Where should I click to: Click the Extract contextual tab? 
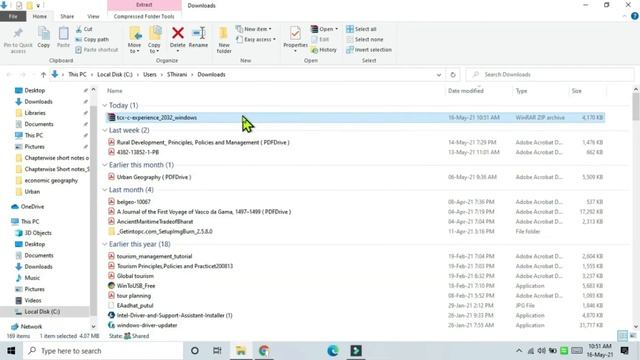coord(144,5)
